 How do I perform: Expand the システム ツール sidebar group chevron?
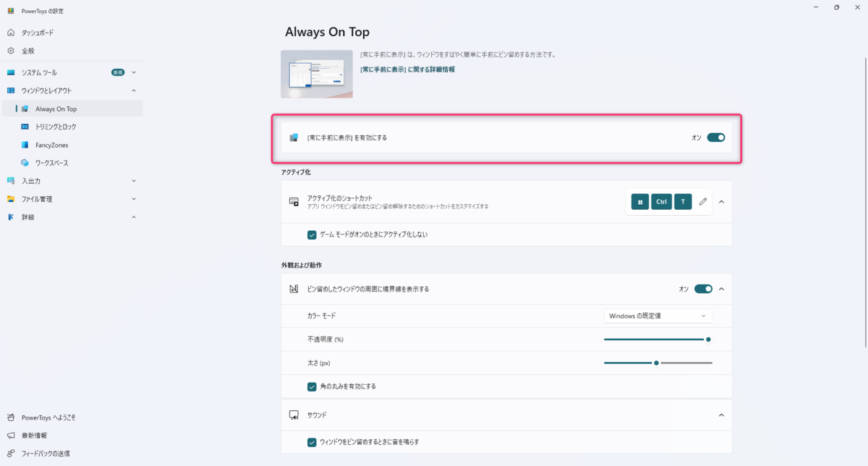tap(134, 72)
